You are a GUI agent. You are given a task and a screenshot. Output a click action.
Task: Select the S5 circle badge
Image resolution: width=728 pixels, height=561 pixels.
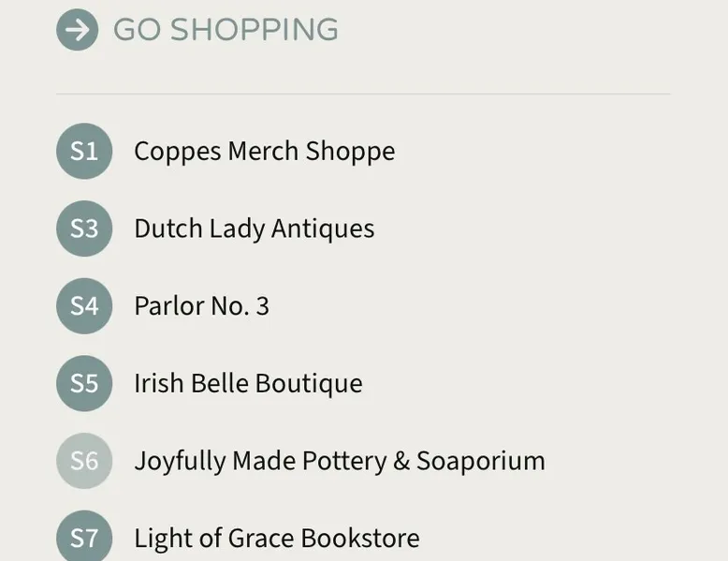click(x=84, y=383)
